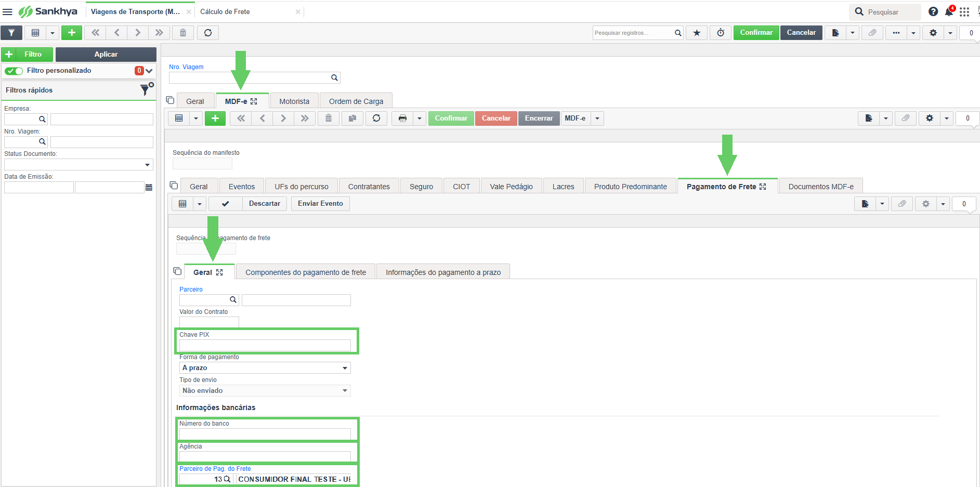Click the refresh icon in top toolbar

click(208, 33)
